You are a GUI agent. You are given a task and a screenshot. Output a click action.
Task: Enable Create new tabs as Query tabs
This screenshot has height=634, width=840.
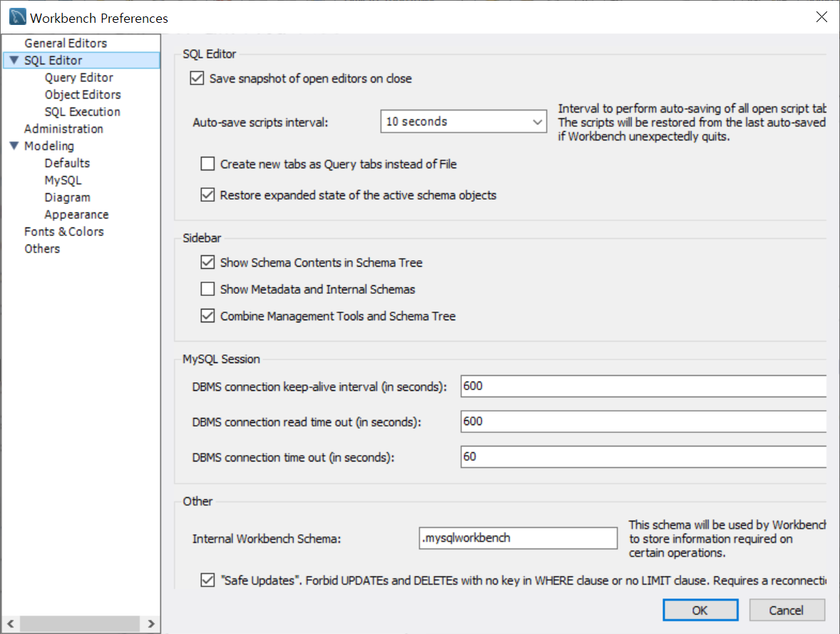click(208, 163)
